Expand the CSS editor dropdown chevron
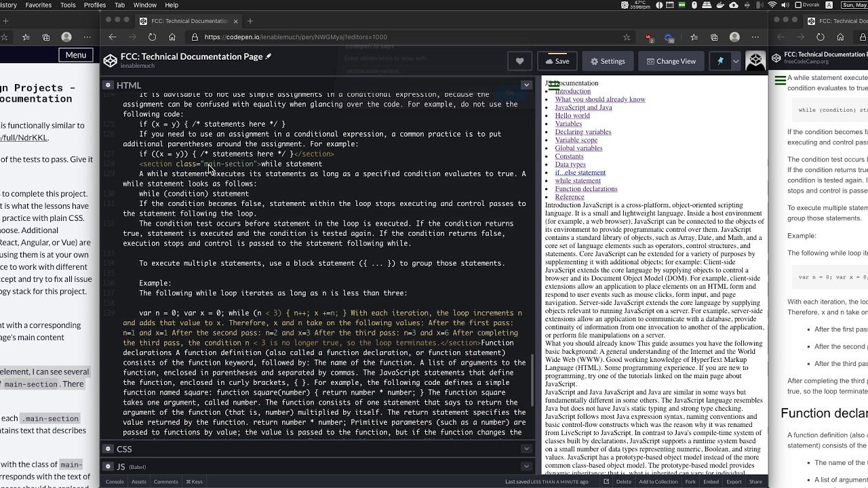Viewport: 868px width, 488px height. (526, 449)
